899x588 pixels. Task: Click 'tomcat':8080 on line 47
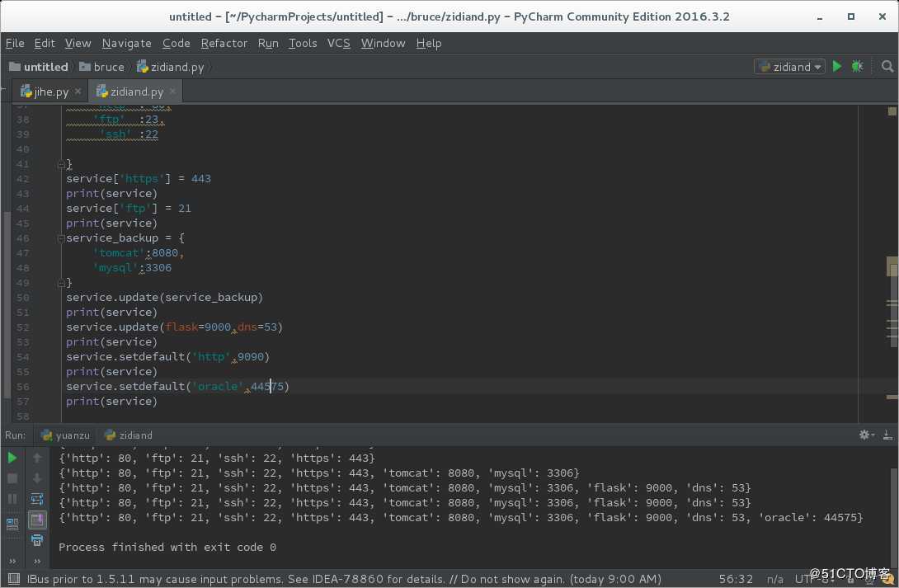[x=138, y=252]
